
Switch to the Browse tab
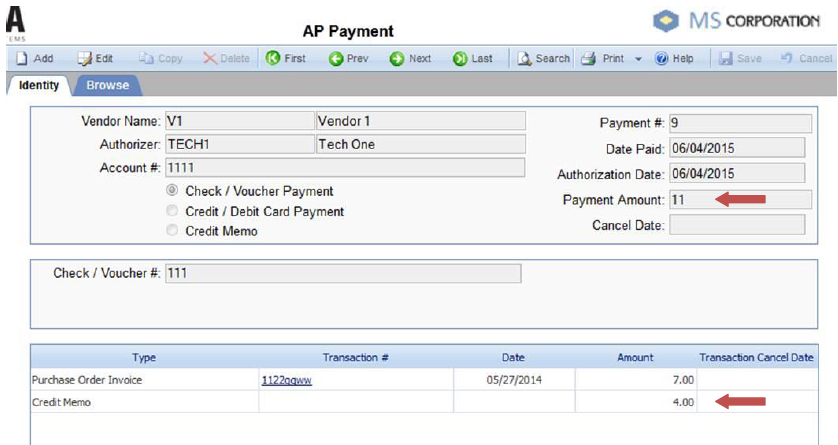point(107,85)
